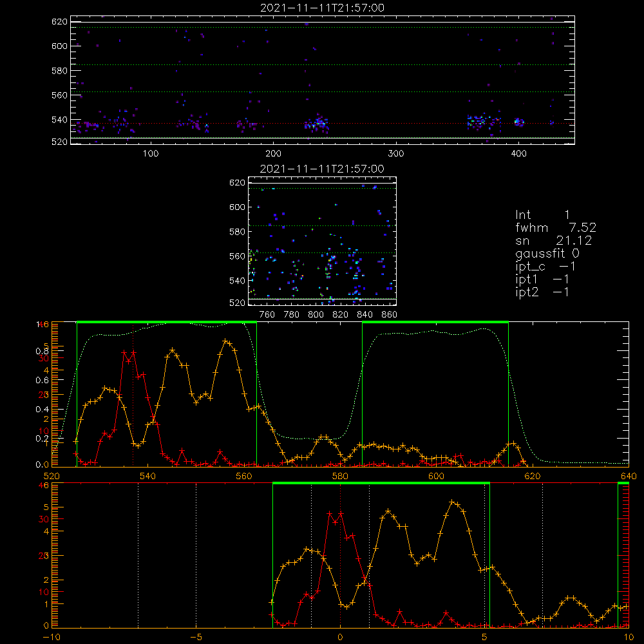Screen dimensions: 644x644
Task: Click the event cluster near x=400 in top image
Action: point(519,122)
